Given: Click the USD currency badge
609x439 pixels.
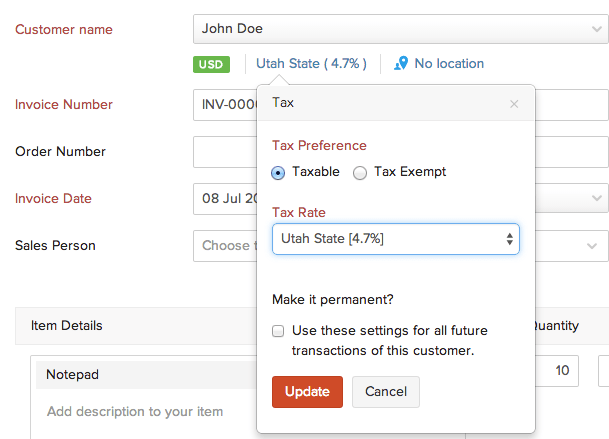Looking at the screenshot, I should click(212, 64).
